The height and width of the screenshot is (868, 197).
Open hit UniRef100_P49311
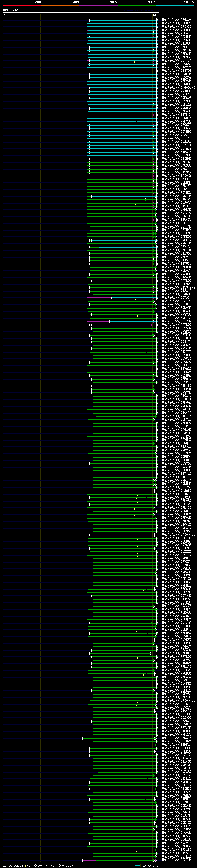(x=176, y=447)
